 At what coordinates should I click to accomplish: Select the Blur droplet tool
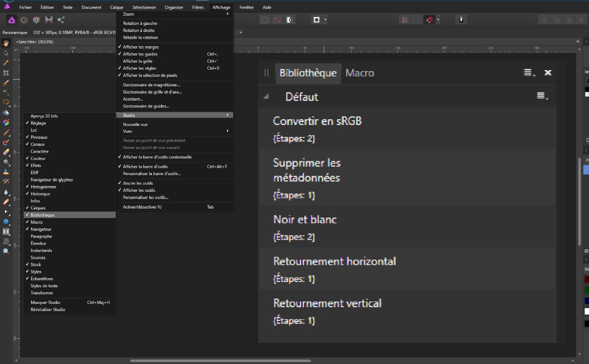click(6, 192)
